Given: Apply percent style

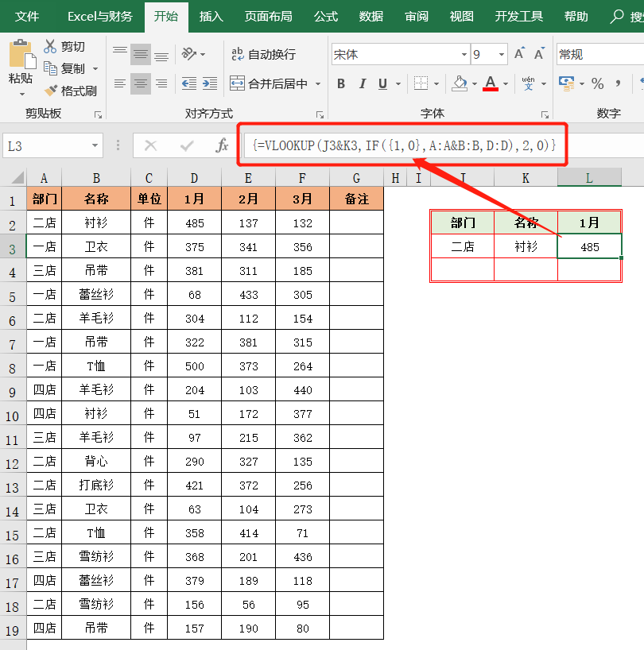Looking at the screenshot, I should (598, 83).
